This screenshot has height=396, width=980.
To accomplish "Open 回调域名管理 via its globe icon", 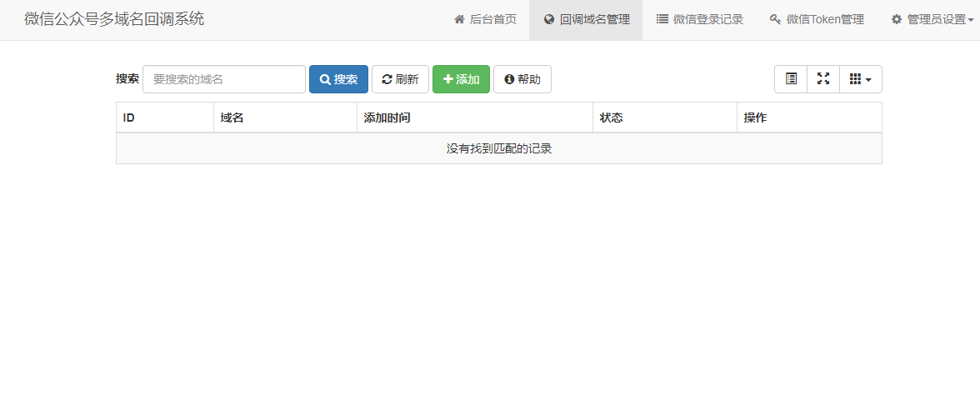I will 549,19.
